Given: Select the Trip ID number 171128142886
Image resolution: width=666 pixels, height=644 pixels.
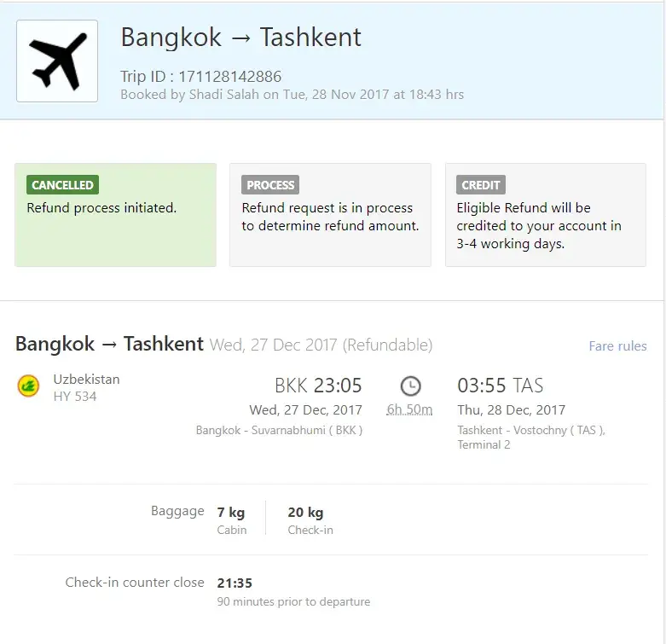Looking at the screenshot, I should [x=229, y=77].
